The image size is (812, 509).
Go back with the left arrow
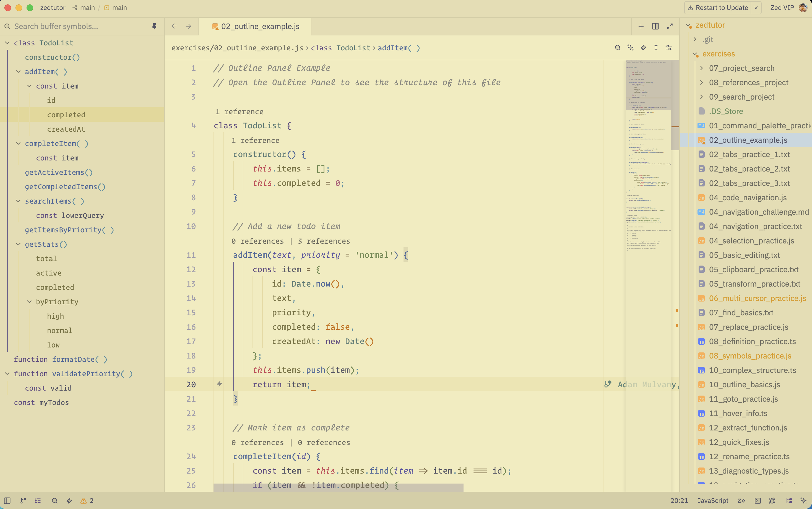pyautogui.click(x=174, y=26)
